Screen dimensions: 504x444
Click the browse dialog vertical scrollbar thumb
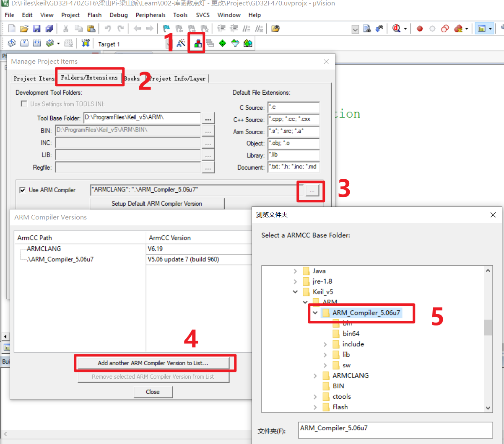(488, 328)
